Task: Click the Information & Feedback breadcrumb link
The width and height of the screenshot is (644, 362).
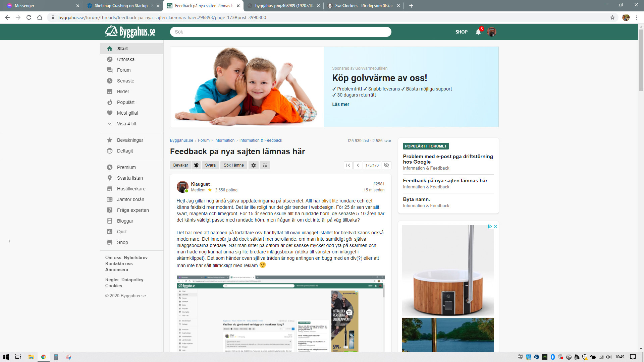Action: [261, 140]
